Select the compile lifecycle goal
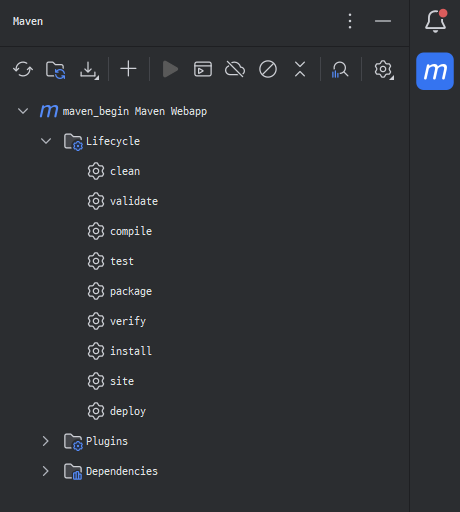 [131, 231]
